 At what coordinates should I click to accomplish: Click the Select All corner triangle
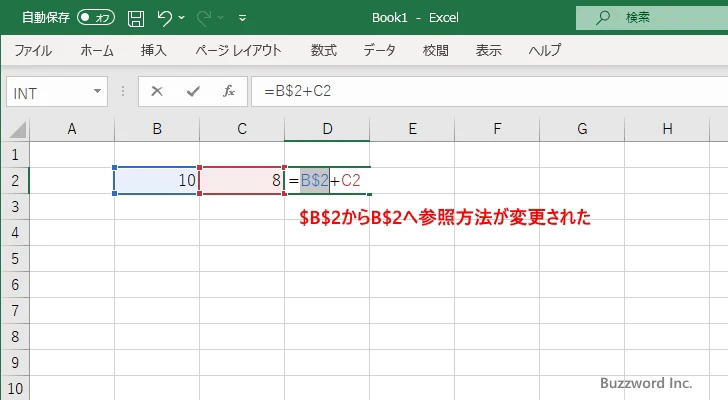(17, 129)
